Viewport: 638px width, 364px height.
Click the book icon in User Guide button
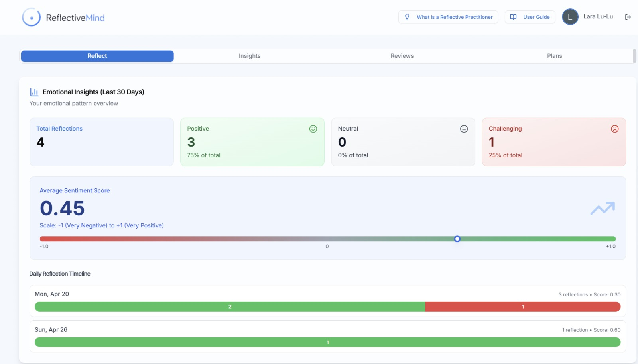tap(514, 17)
